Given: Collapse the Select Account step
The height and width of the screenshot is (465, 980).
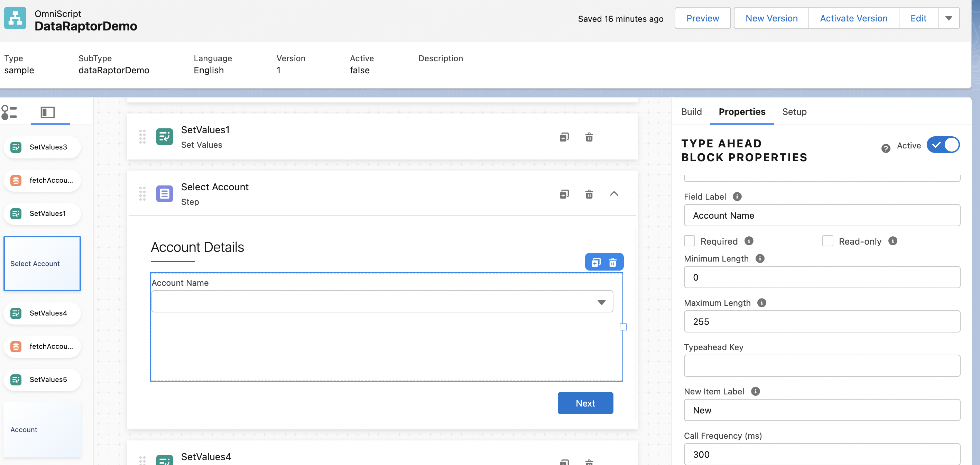Looking at the screenshot, I should (614, 194).
